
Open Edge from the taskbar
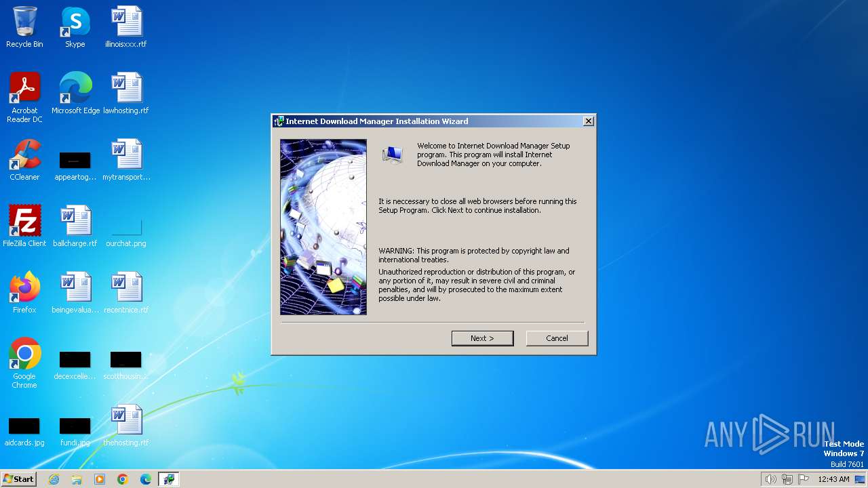(146, 479)
